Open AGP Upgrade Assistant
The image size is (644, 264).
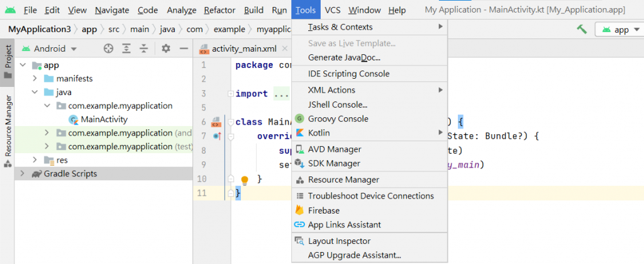coord(369,255)
